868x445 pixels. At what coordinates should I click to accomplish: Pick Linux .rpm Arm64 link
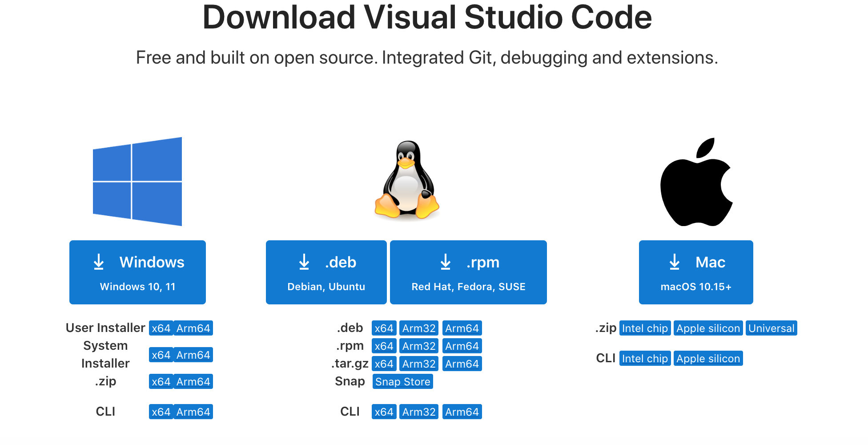[x=462, y=346]
